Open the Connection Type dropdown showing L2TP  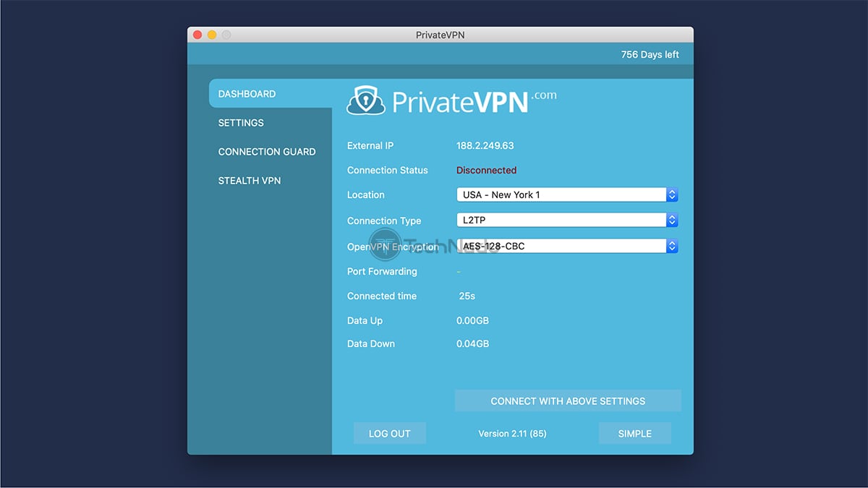[567, 221]
